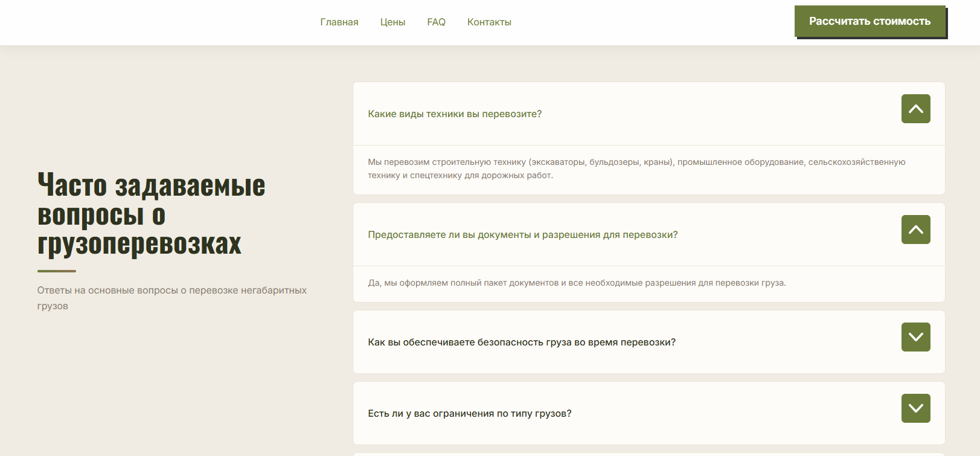Click the question text 'Какие виды техники вы перевозите?'
The height and width of the screenshot is (456, 980).
point(455,114)
